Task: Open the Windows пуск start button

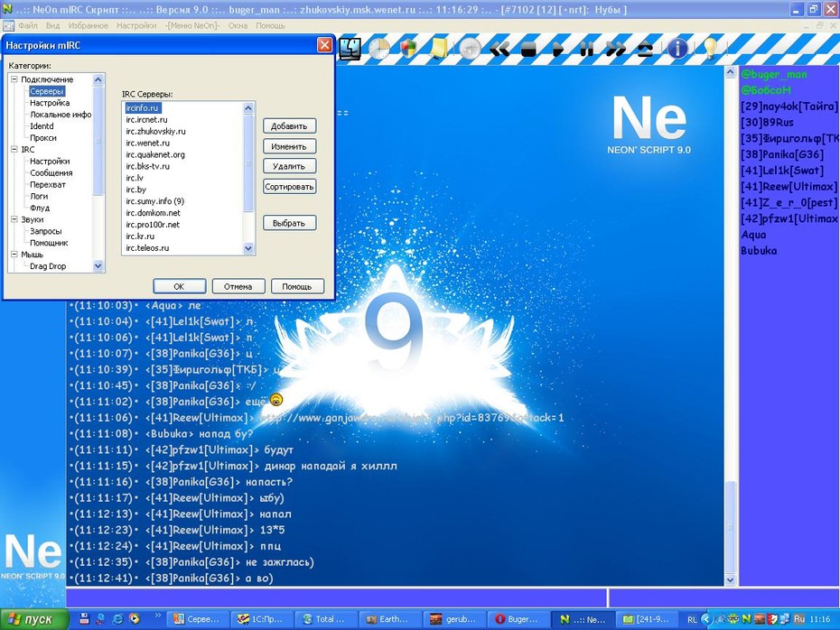Action: coord(33,619)
